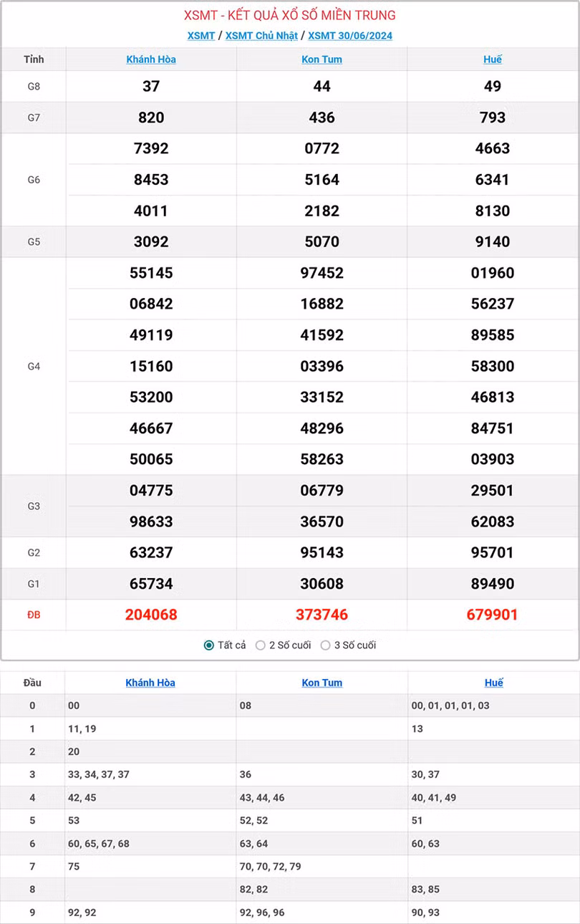Select the 2 Số cuối radio option
The width and height of the screenshot is (580, 924).
tap(261, 645)
